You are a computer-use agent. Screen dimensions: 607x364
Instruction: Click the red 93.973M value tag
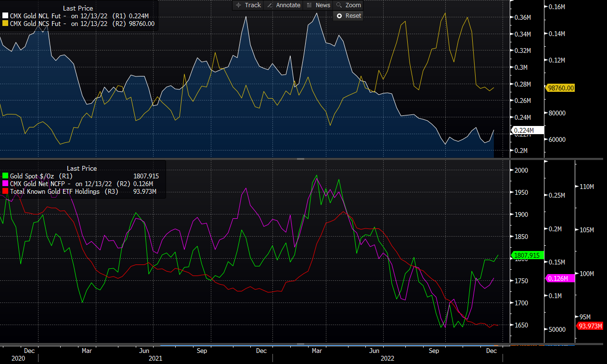pos(591,326)
